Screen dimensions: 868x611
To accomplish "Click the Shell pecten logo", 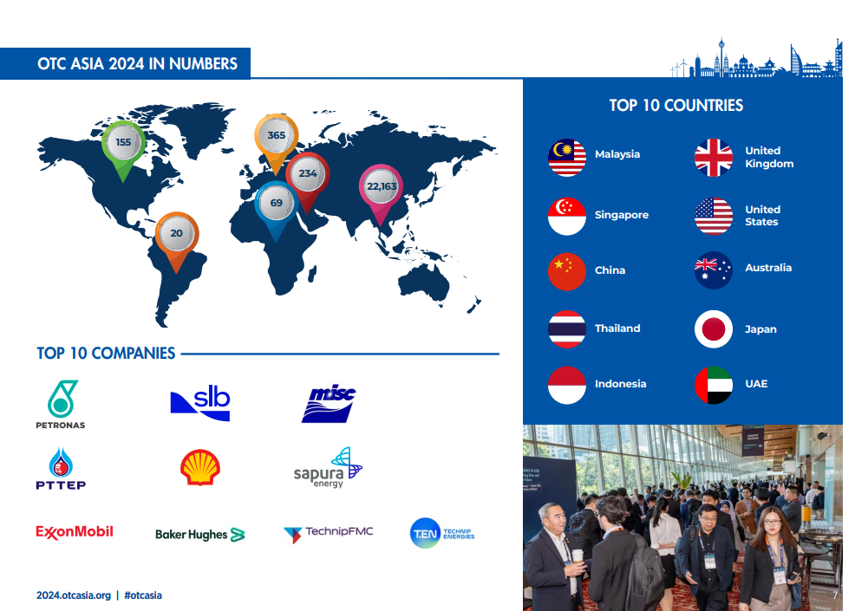I will tap(200, 467).
